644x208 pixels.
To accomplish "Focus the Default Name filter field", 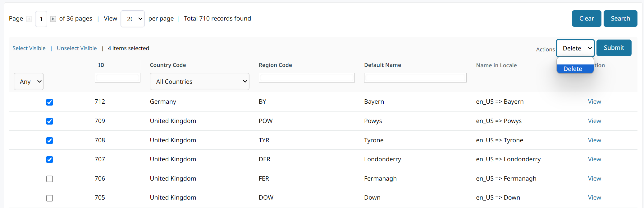I will coord(415,78).
